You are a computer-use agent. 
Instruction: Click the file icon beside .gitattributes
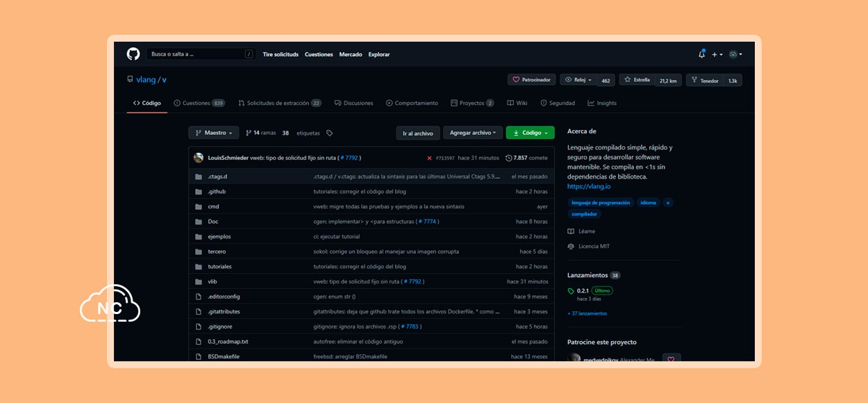click(199, 312)
